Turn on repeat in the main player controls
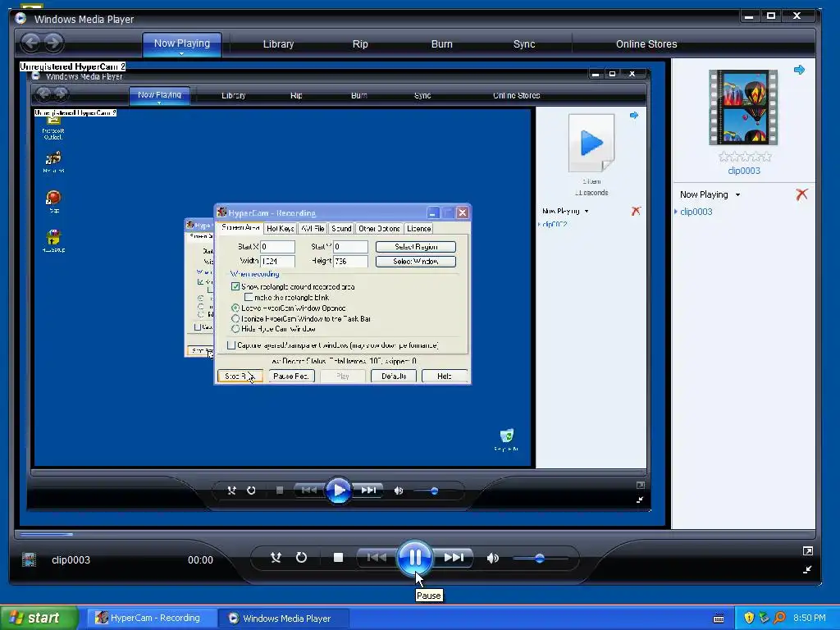 coord(302,558)
